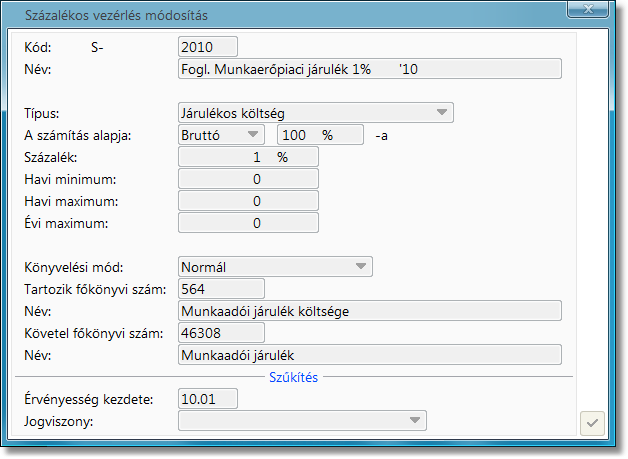The height and width of the screenshot is (459, 628).
Task: Click the dialog title 'Százalékos vezérlés módosítás'
Action: [x=116, y=15]
